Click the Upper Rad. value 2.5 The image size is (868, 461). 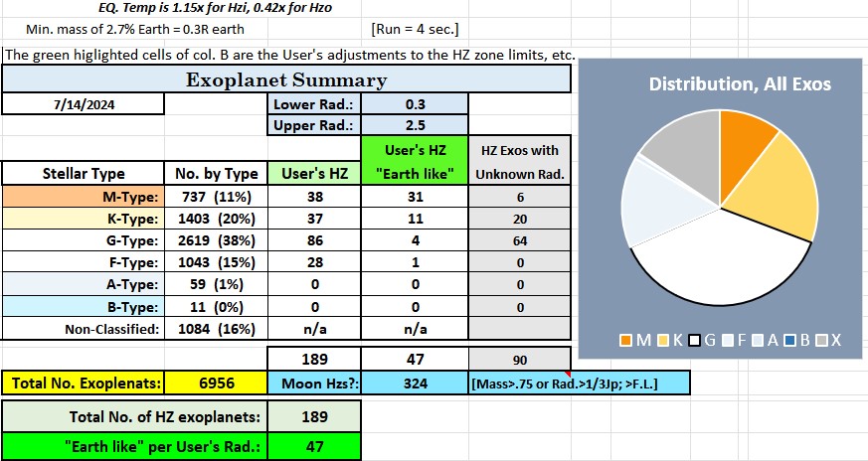point(415,125)
